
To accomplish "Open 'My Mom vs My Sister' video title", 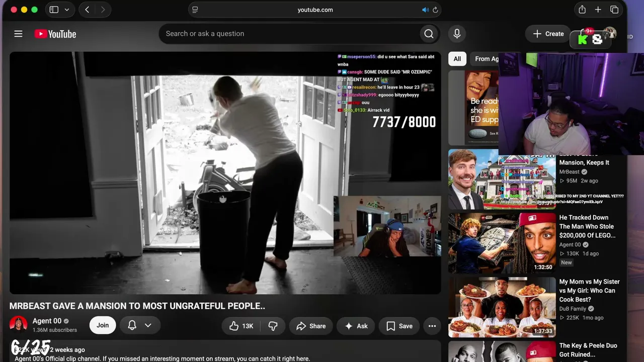I will tap(590, 291).
